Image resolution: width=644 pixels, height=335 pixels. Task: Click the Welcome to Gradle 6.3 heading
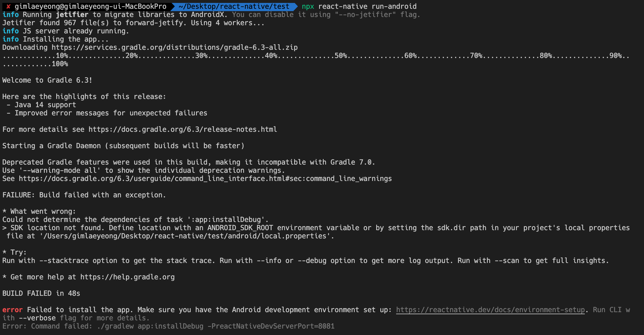(47, 80)
